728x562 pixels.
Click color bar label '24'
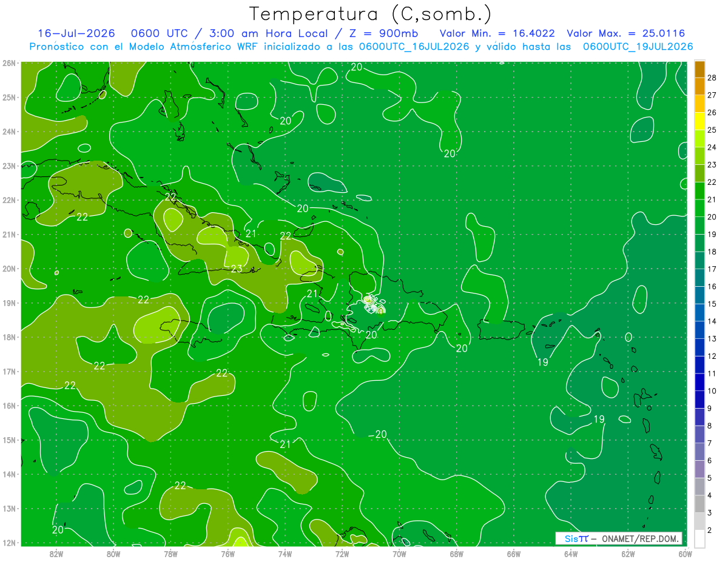pos(712,147)
